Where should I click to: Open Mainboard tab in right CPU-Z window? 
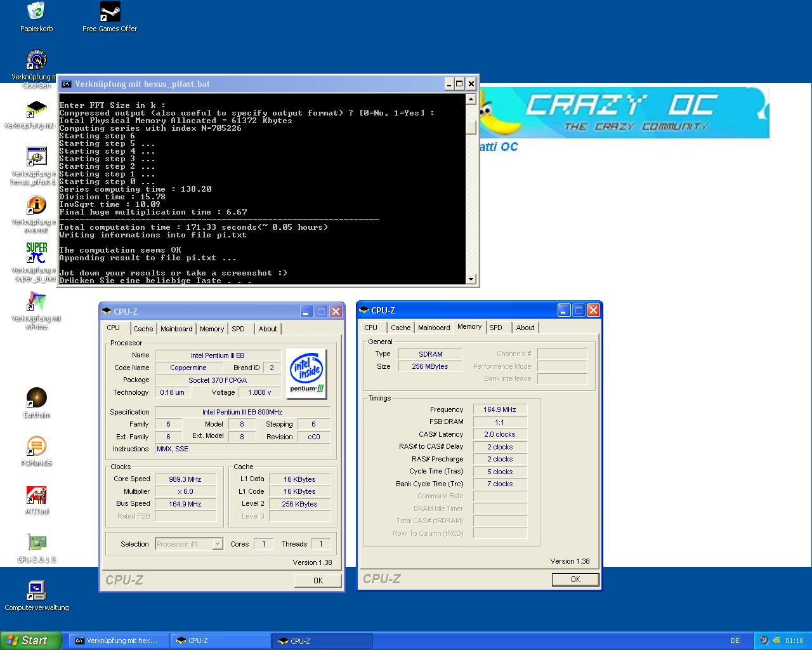434,328
